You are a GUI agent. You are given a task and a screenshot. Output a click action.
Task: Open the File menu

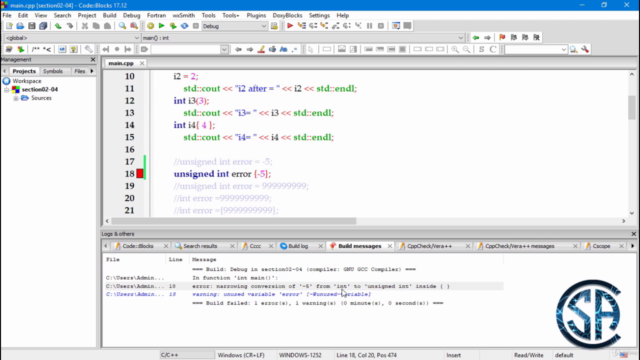tap(7, 15)
